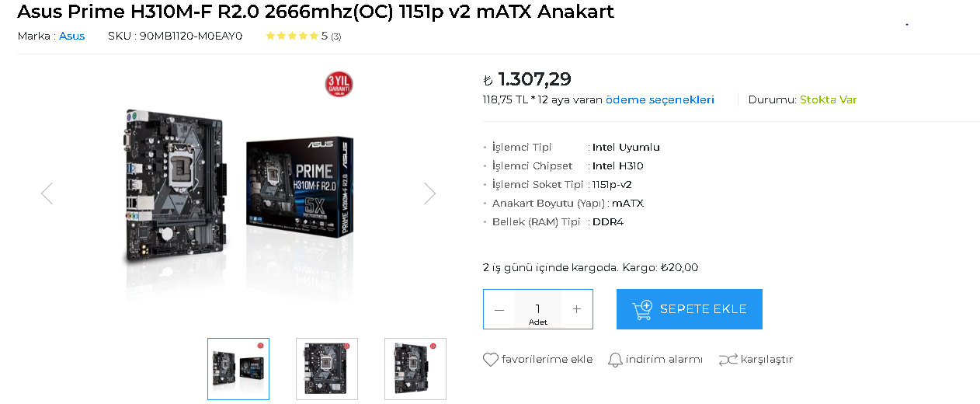Click the 3 Yıl Garanti badge
The height and width of the screenshot is (404, 980).
(339, 85)
